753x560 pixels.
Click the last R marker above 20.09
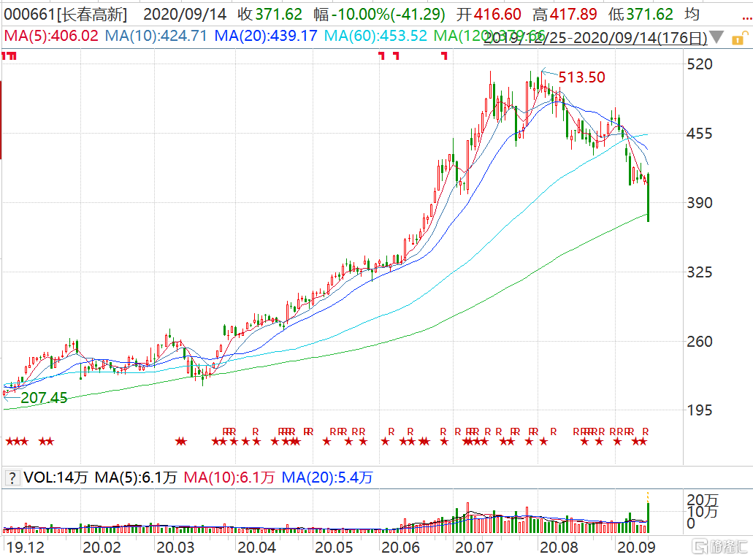point(646,431)
